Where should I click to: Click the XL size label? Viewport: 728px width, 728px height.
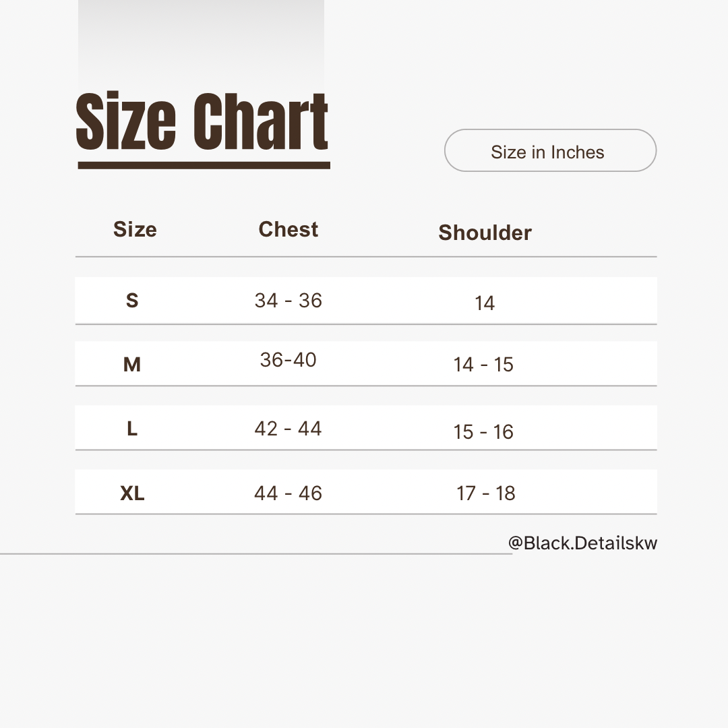coord(132,493)
